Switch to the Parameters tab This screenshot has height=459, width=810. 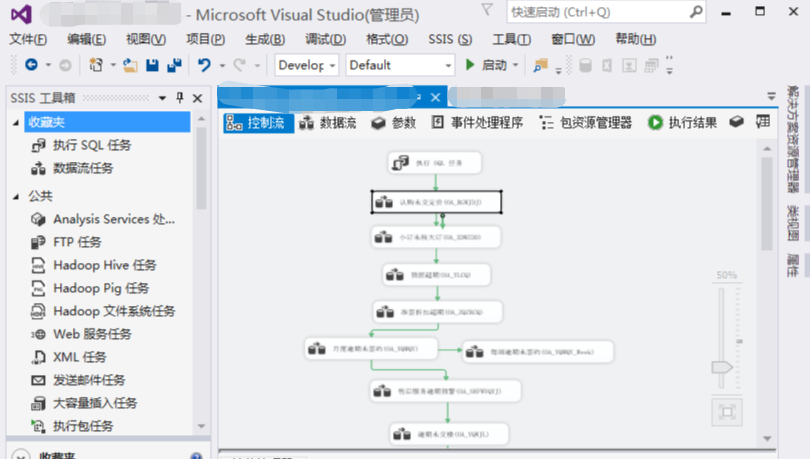pyautogui.click(x=394, y=123)
